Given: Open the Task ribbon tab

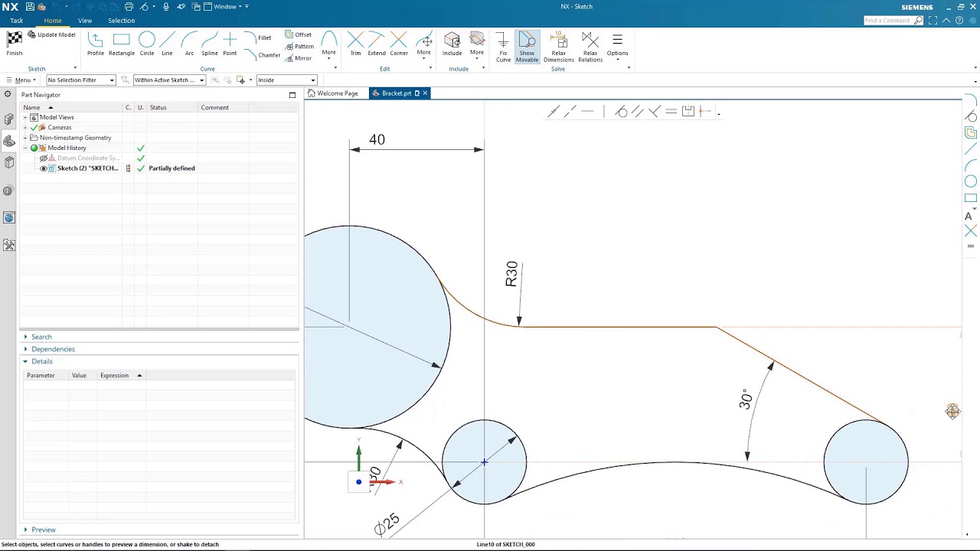Looking at the screenshot, I should point(16,21).
